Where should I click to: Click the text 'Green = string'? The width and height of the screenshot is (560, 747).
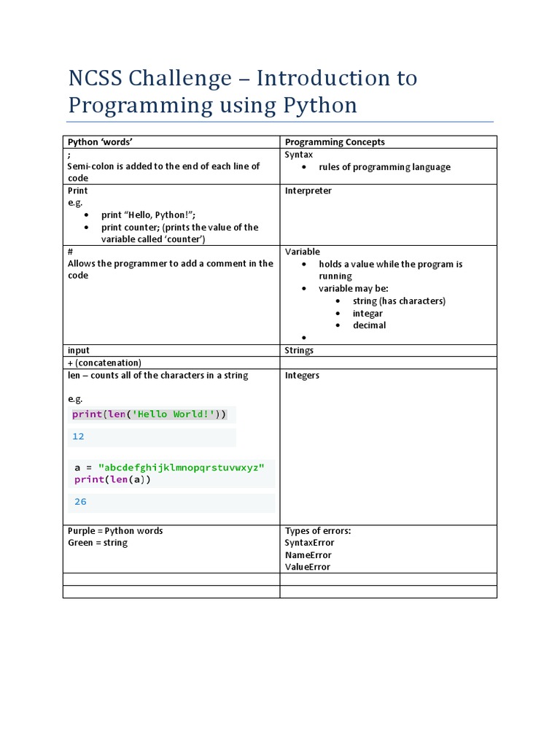click(98, 543)
